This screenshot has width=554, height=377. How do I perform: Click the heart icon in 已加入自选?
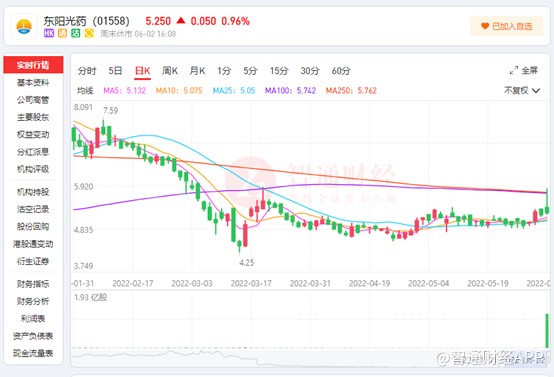coord(485,26)
